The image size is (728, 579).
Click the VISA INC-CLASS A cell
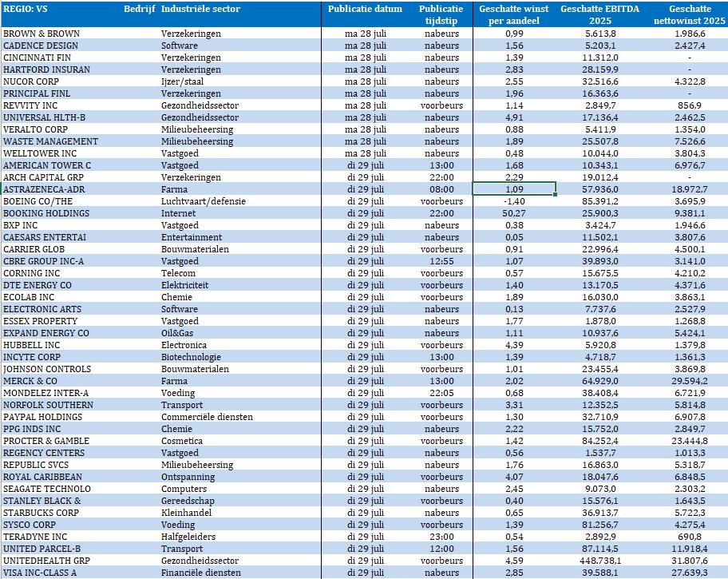click(40, 573)
